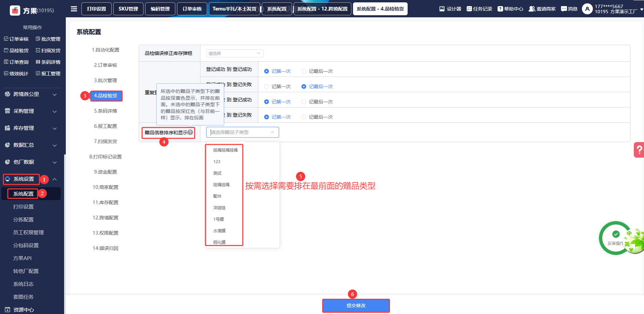Click the 数据汇总 pie chart icon
Screen dimensions: 644x314
coord(7,145)
